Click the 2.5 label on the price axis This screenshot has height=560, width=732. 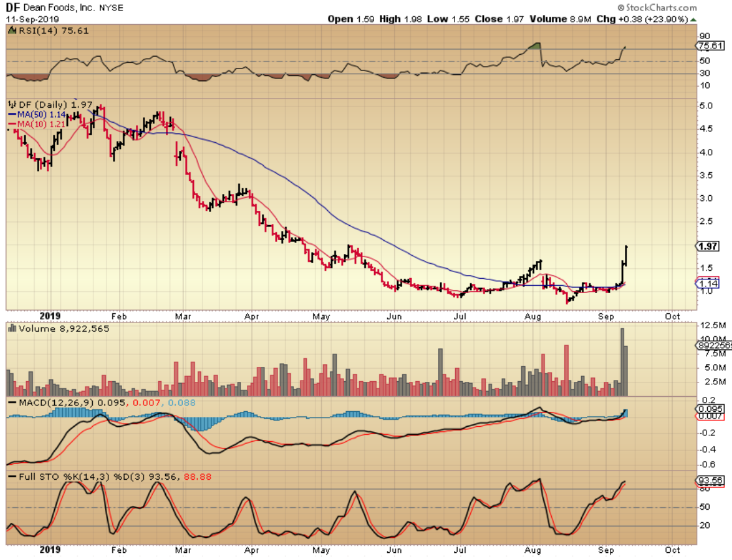click(x=706, y=221)
